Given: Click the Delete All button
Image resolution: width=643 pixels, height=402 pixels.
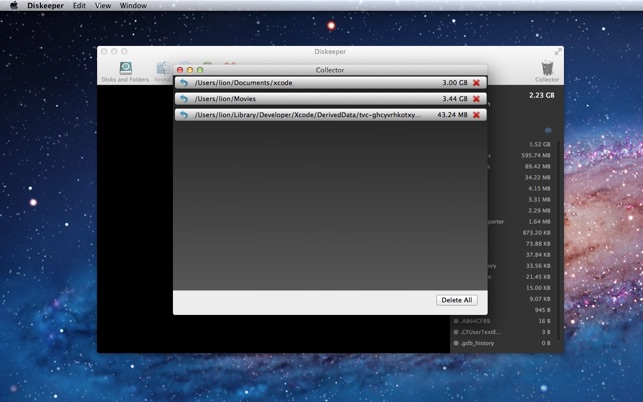Looking at the screenshot, I should (456, 300).
